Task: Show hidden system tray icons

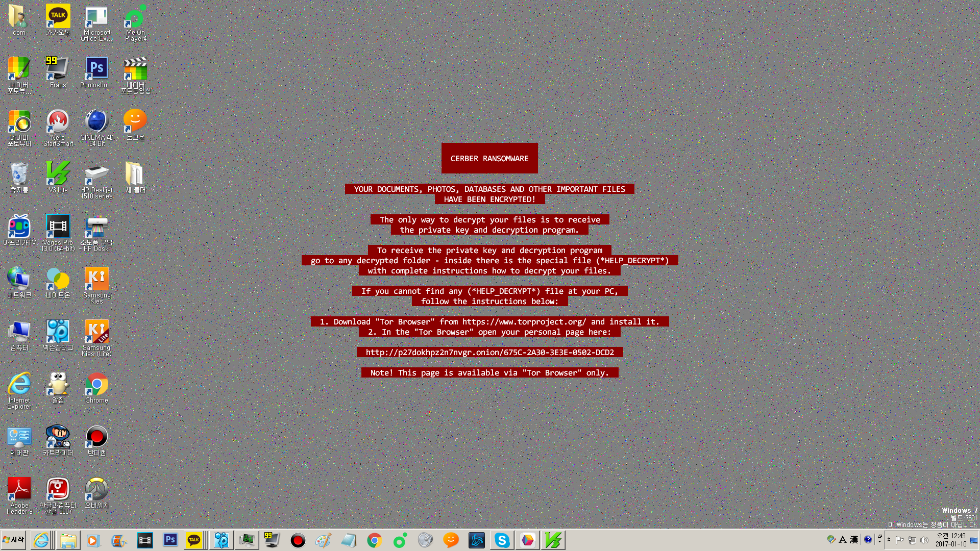Action: point(889,540)
